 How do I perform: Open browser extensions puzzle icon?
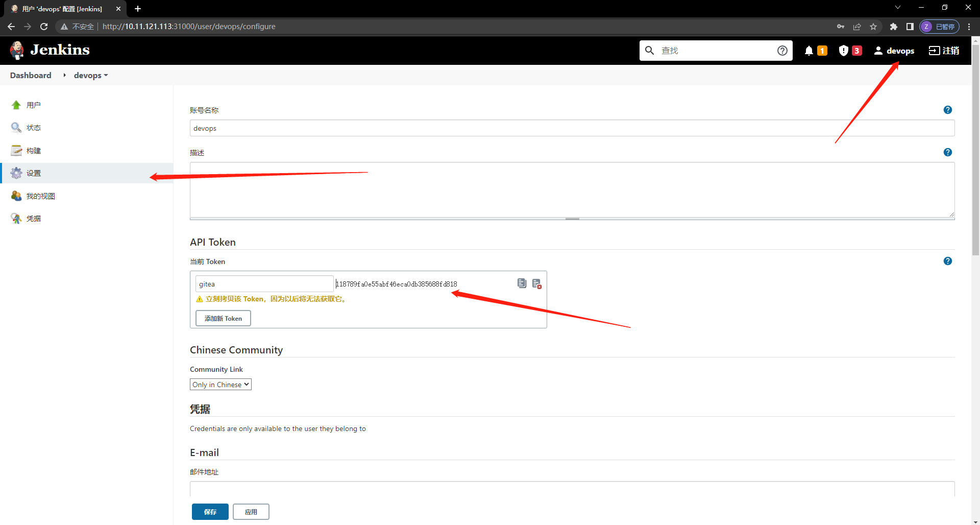[x=893, y=27]
